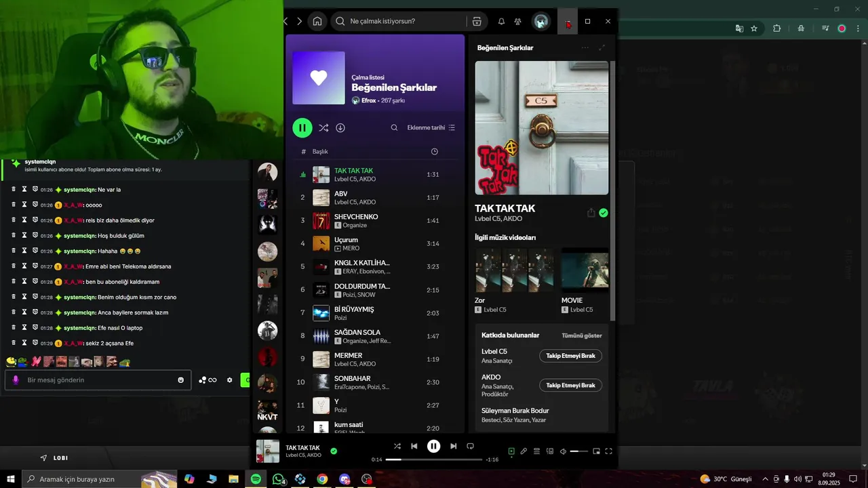The height and width of the screenshot is (488, 868).
Task: Open WhatsApp from the taskbar
Action: [278, 479]
